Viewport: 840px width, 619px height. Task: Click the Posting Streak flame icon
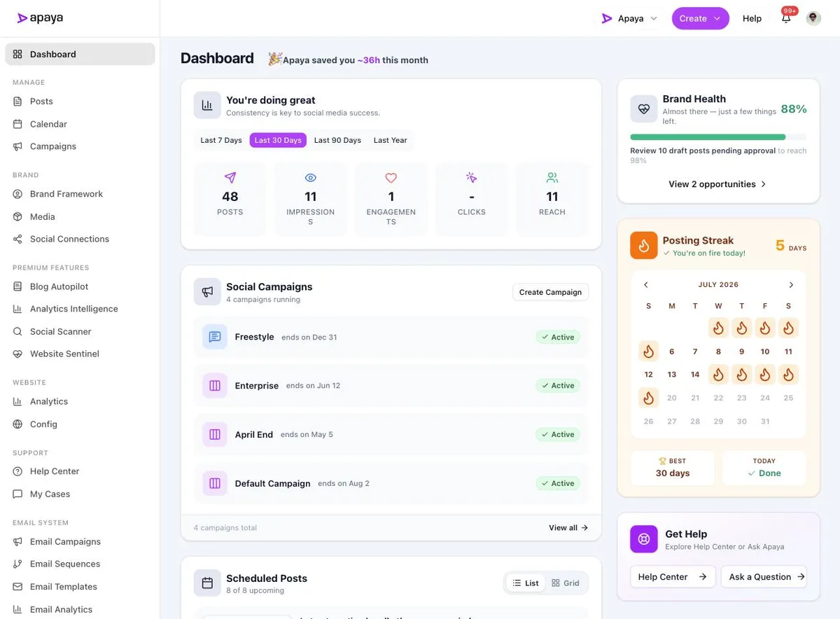point(644,245)
